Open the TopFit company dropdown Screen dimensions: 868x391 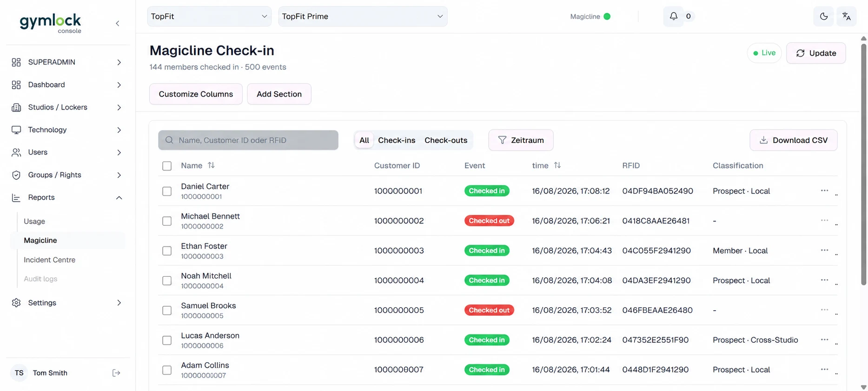[x=209, y=16]
